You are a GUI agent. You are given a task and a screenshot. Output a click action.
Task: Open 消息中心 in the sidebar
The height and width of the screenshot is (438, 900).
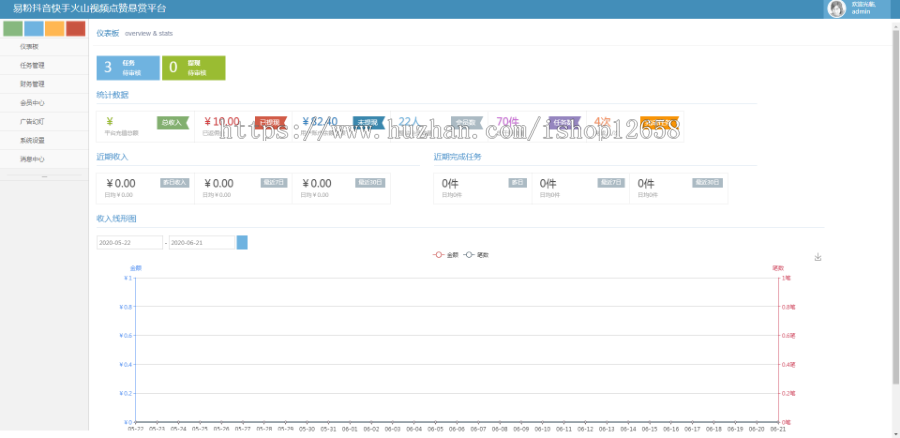[x=32, y=159]
